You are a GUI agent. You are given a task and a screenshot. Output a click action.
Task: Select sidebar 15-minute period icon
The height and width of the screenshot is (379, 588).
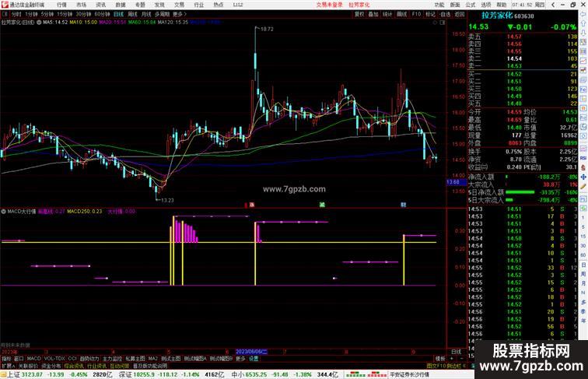pos(583,236)
